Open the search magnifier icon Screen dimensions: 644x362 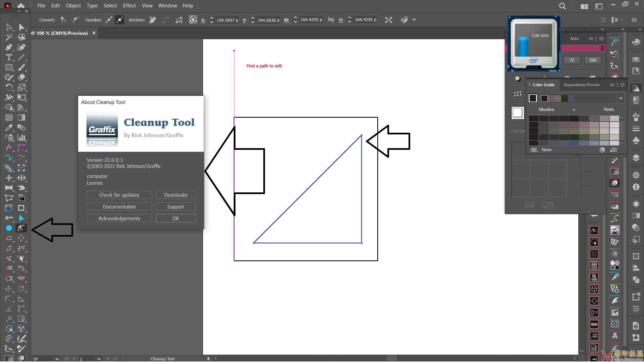562,6
